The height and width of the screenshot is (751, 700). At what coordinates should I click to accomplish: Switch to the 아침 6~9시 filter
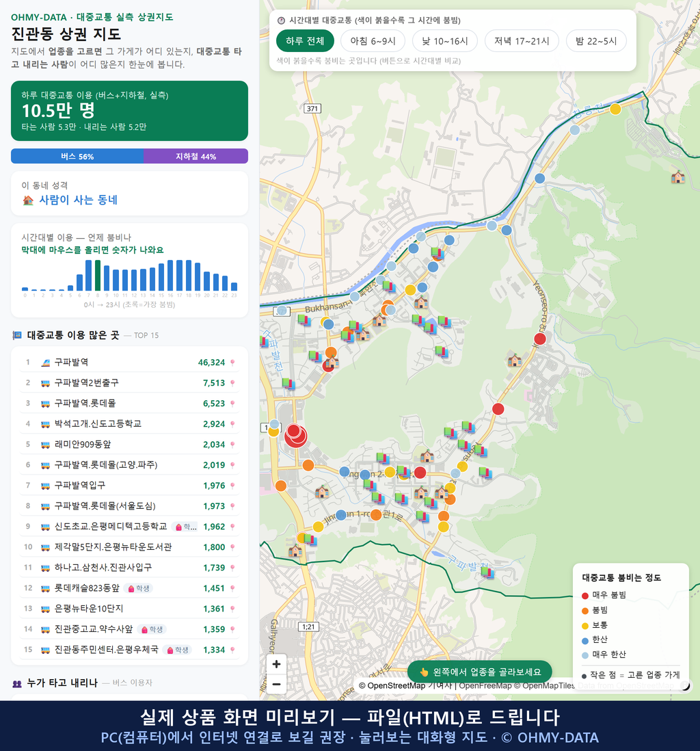coord(373,41)
